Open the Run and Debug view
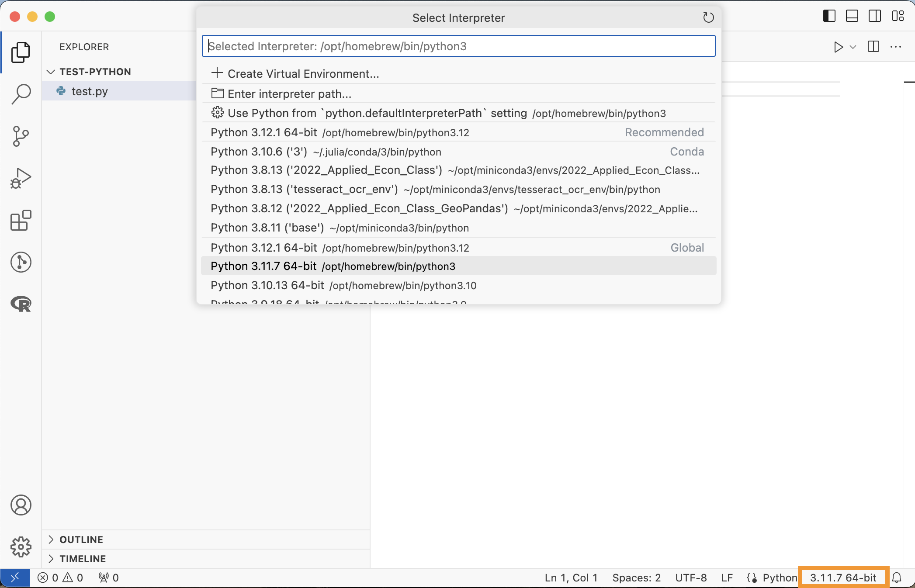This screenshot has height=588, width=915. tap(21, 178)
